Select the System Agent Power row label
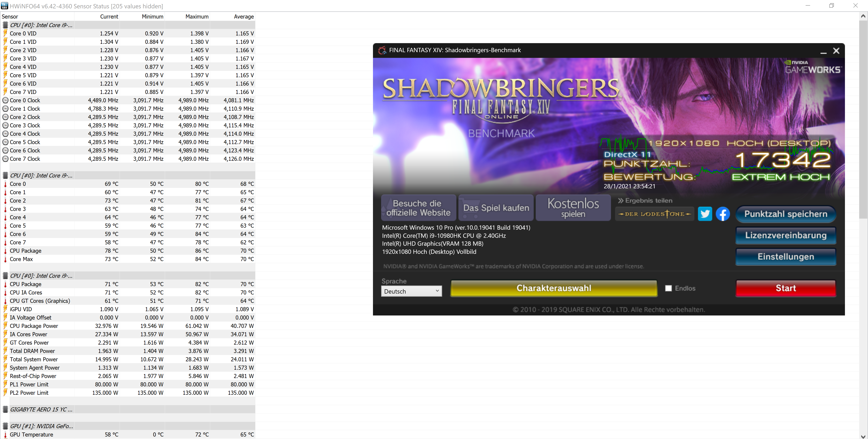The image size is (868, 439). pos(34,368)
